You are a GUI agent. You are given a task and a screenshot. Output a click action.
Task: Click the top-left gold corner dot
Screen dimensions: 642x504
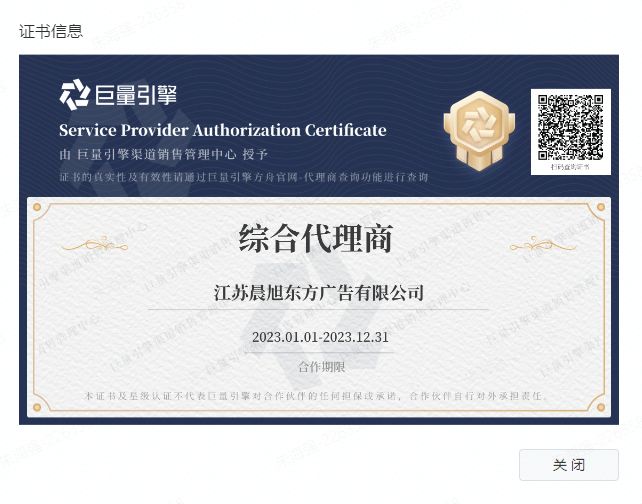[37, 207]
